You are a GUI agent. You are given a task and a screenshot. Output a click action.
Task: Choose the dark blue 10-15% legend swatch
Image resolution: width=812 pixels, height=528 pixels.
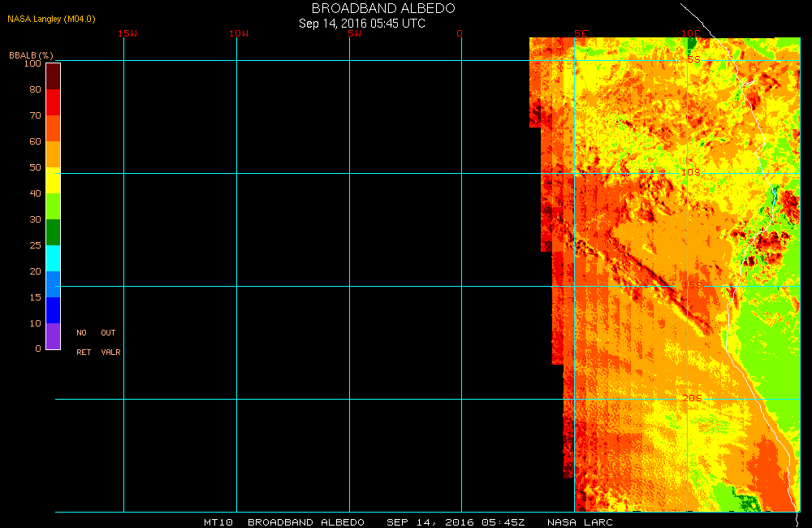tap(53, 310)
